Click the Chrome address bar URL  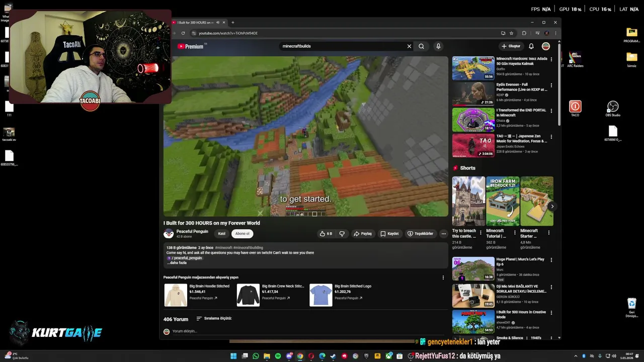(x=228, y=33)
